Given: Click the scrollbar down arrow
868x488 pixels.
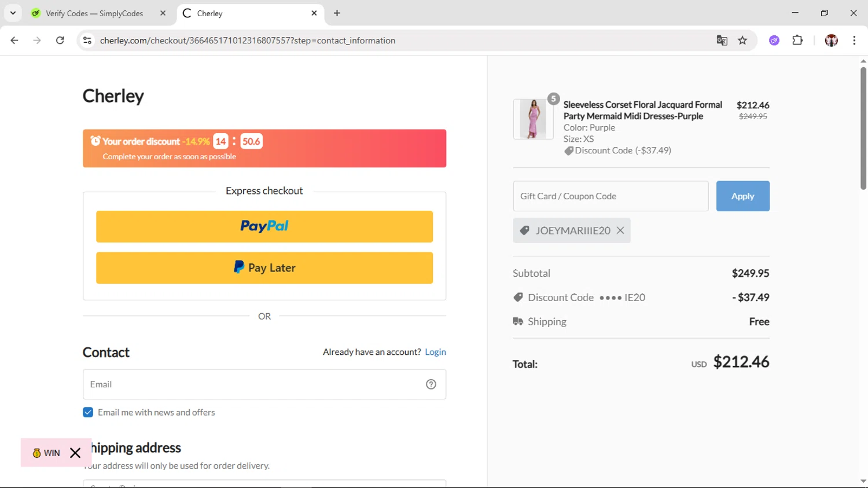Looking at the screenshot, I should [x=863, y=481].
